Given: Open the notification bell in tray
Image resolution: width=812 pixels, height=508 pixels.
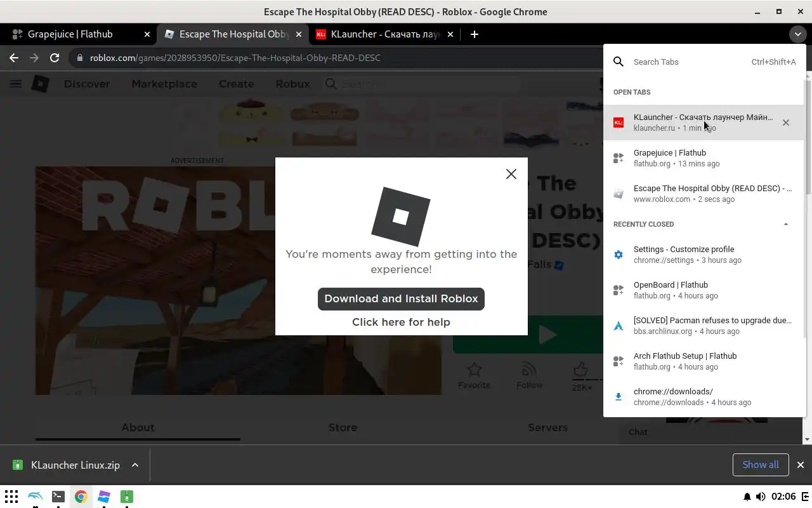Looking at the screenshot, I should tap(747, 497).
